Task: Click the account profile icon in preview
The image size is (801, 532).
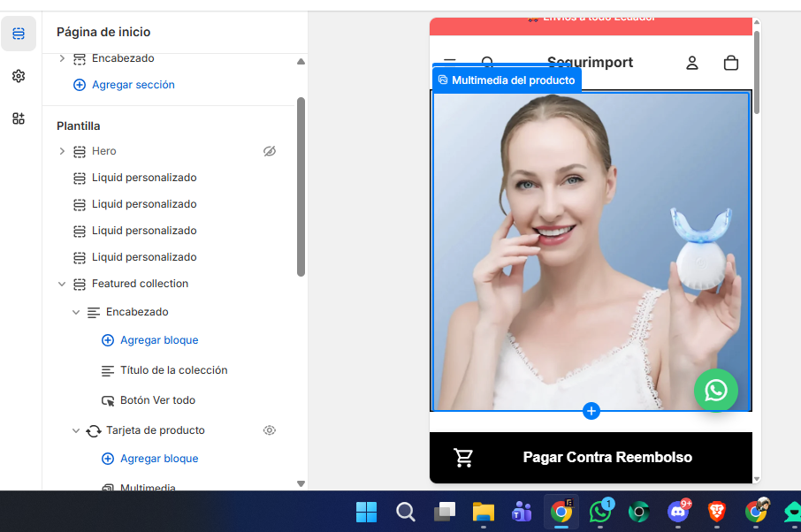Action: click(692, 63)
